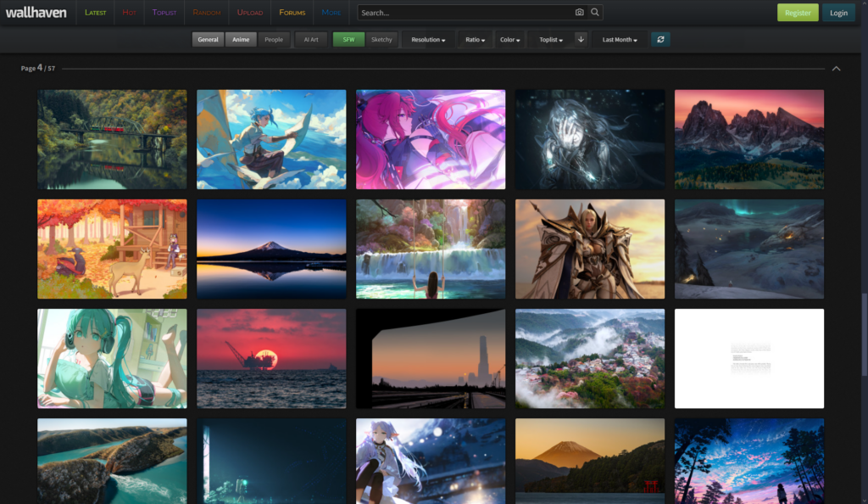The width and height of the screenshot is (868, 504).
Task: Open the Mount Fuji lake reflection wallpaper
Action: [x=271, y=249]
